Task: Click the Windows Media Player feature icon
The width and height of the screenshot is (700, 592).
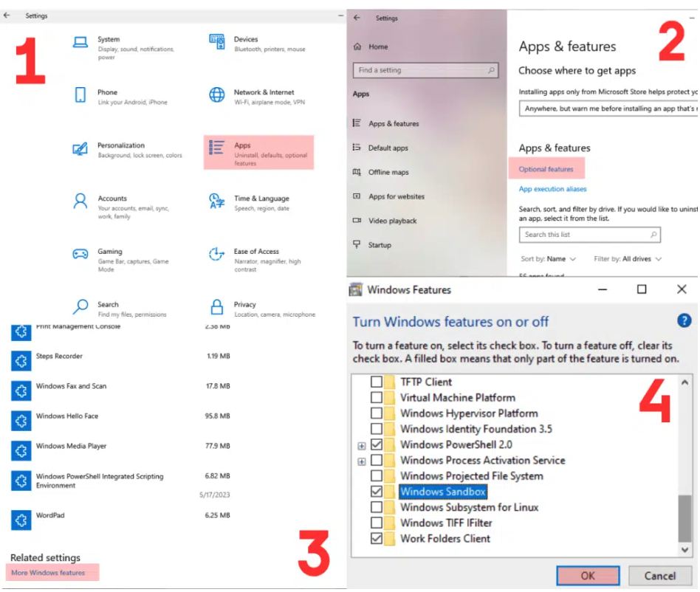Action: click(x=21, y=450)
